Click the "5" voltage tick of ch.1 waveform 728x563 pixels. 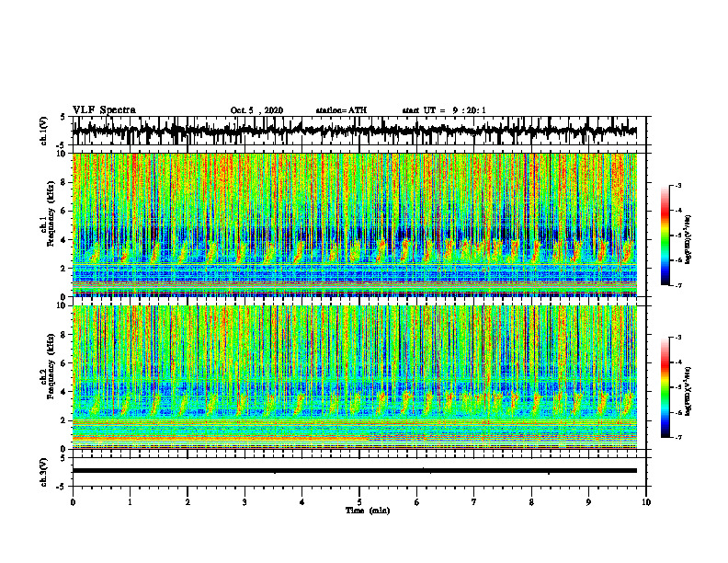(x=63, y=118)
